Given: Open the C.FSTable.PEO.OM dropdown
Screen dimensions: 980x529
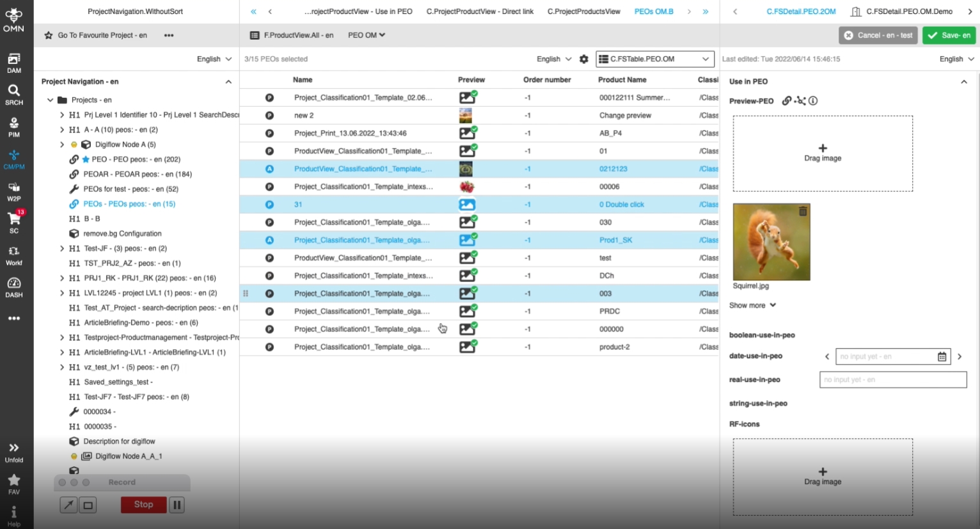Looking at the screenshot, I should click(x=655, y=59).
